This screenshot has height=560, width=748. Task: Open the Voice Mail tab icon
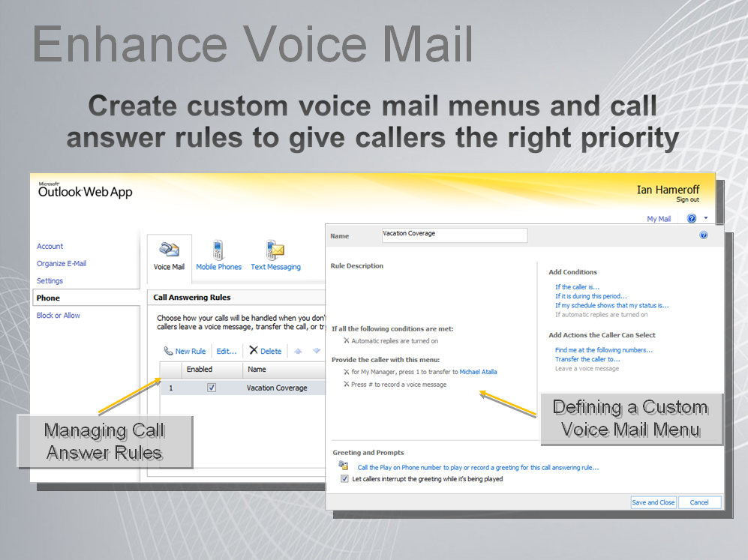click(x=169, y=250)
